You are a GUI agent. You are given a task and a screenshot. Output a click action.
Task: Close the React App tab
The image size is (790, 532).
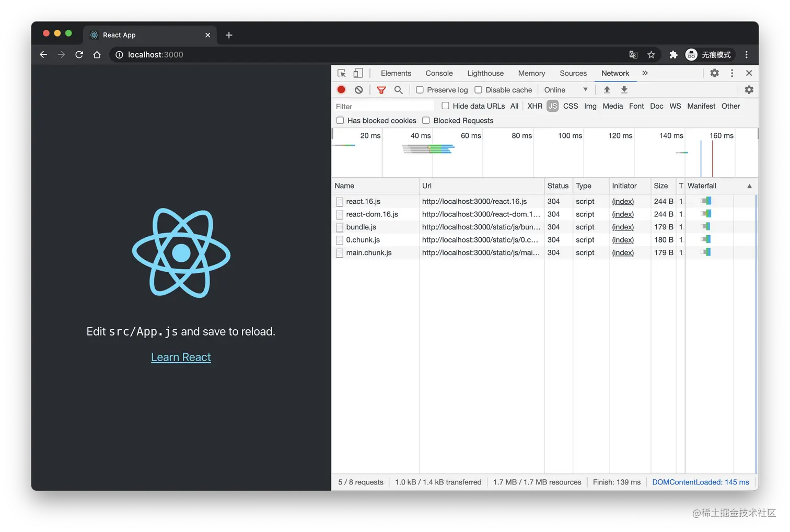pos(208,35)
